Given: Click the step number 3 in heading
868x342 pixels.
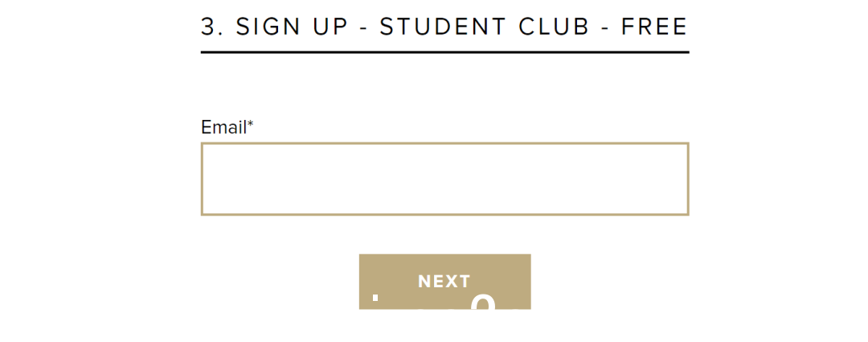Looking at the screenshot, I should click(x=207, y=27).
